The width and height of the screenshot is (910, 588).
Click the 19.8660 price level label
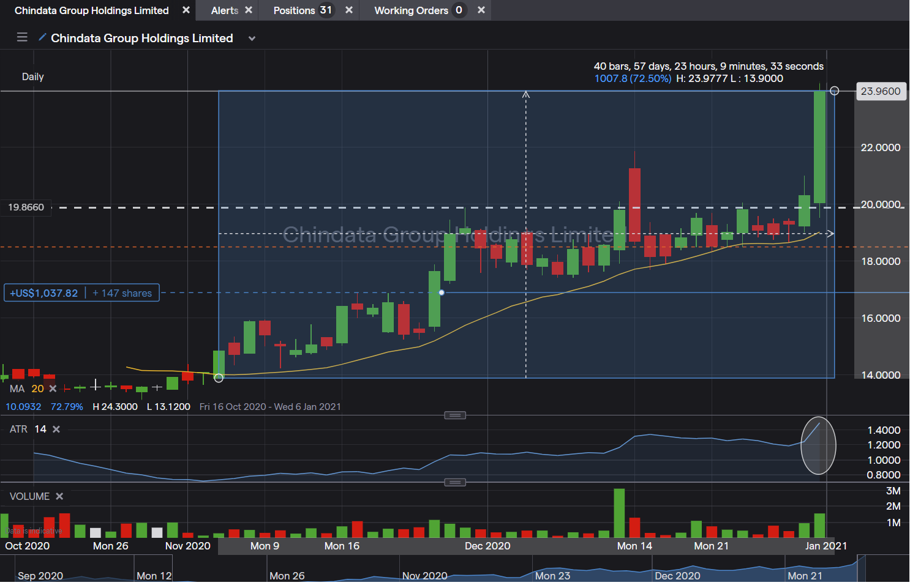pyautogui.click(x=26, y=207)
